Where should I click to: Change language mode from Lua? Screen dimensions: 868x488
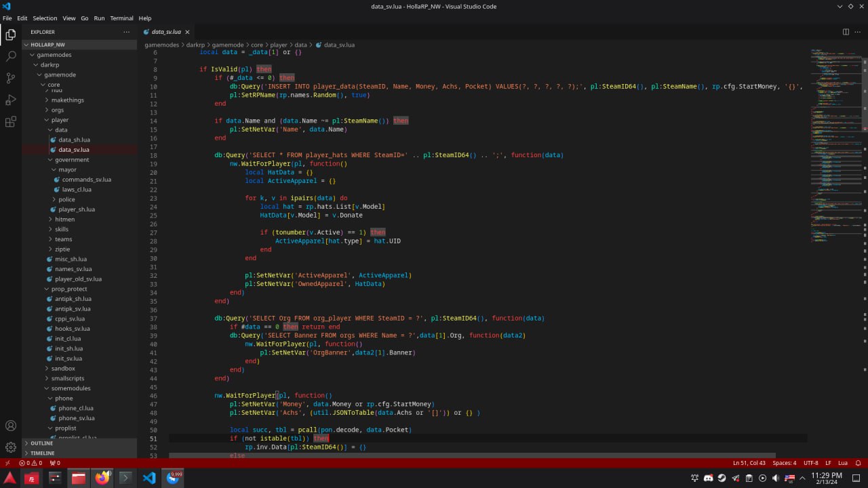pyautogui.click(x=843, y=463)
